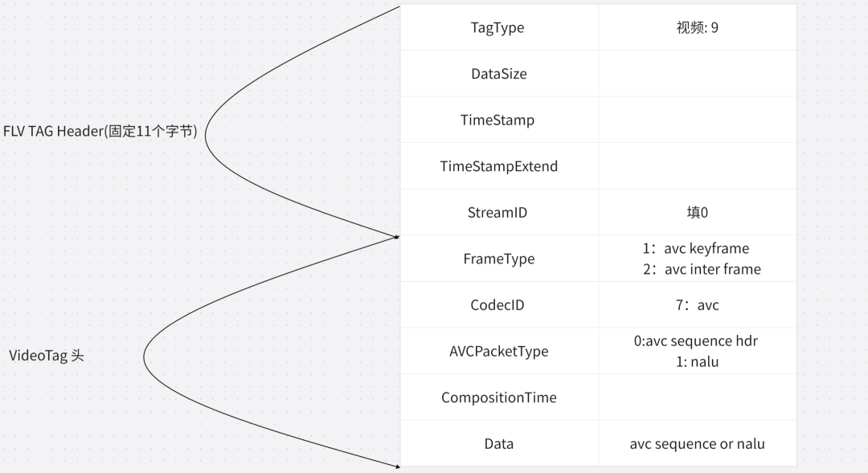The height and width of the screenshot is (473, 868).
Task: Select the CodecID label cell
Action: (498, 305)
